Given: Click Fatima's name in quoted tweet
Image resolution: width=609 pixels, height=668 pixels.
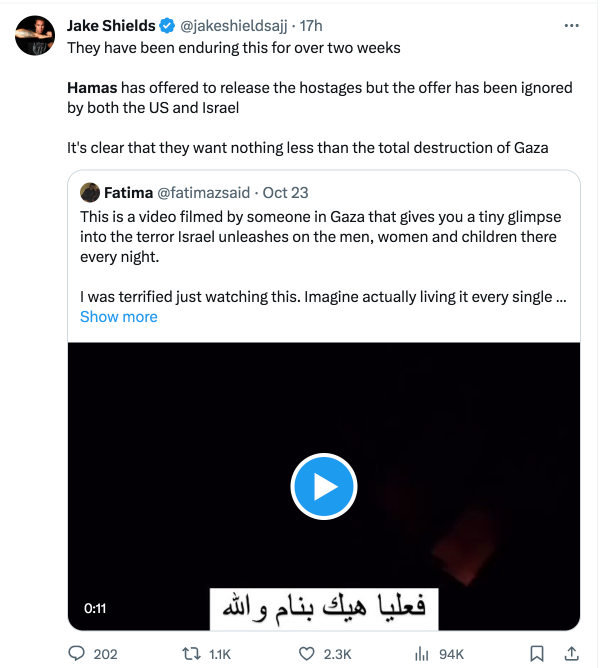Looking at the screenshot, I should coord(128,192).
